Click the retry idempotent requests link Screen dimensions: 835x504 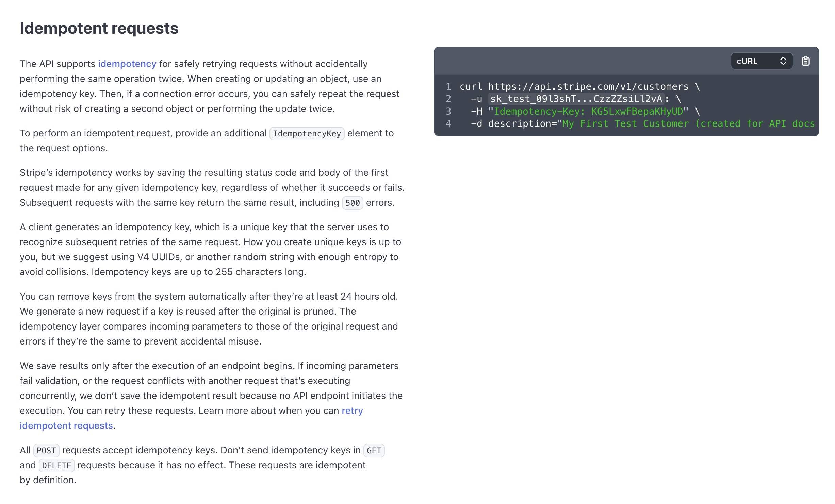[x=66, y=425]
